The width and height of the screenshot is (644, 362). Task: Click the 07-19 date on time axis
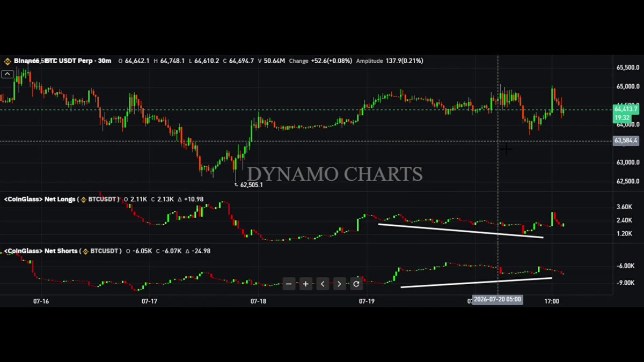click(x=367, y=301)
